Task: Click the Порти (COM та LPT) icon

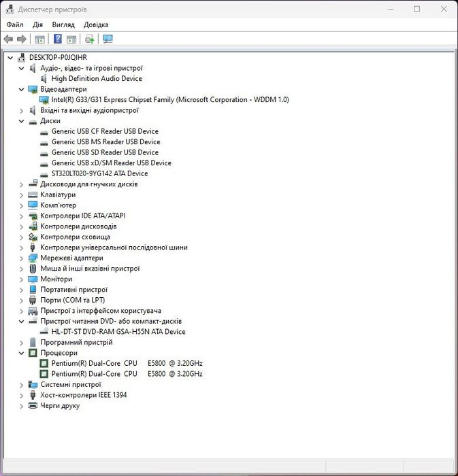Action: pos(33,301)
